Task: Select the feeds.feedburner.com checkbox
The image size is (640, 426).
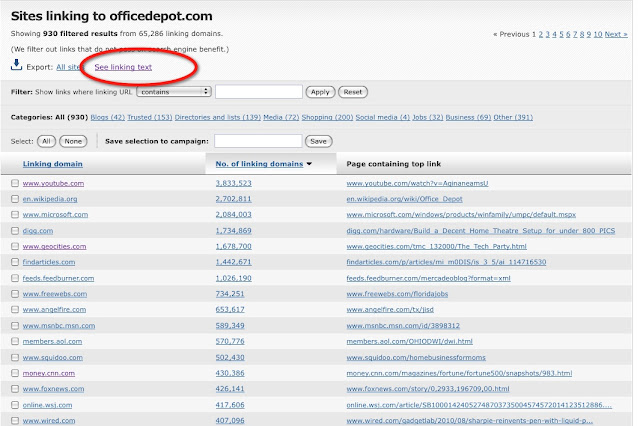Action: (x=15, y=278)
